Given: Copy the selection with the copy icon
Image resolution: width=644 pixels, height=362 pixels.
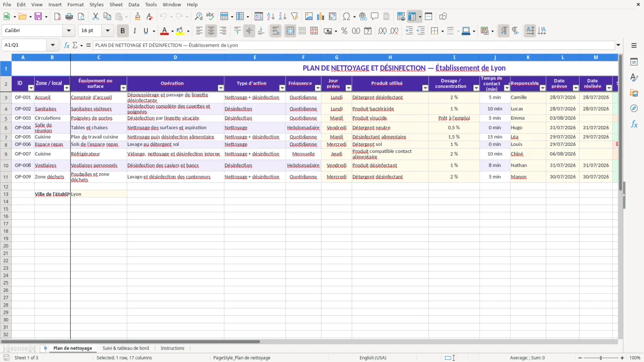Looking at the screenshot, I should pyautogui.click(x=107, y=17).
